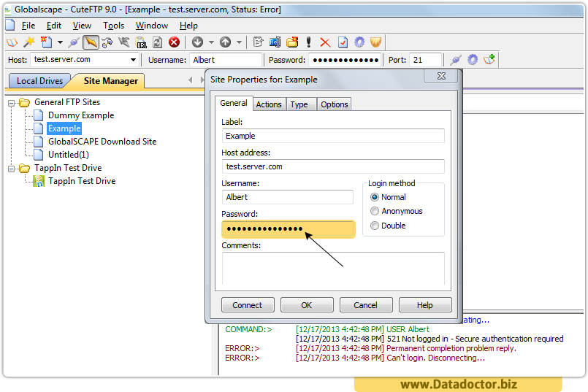The height and width of the screenshot is (392, 588).
Task: Collapse the TappIn Test Drive folder
Action: click(x=12, y=169)
